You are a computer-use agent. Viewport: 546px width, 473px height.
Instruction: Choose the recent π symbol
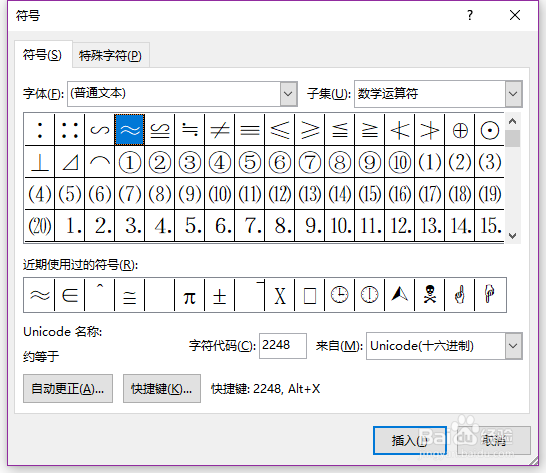(189, 295)
